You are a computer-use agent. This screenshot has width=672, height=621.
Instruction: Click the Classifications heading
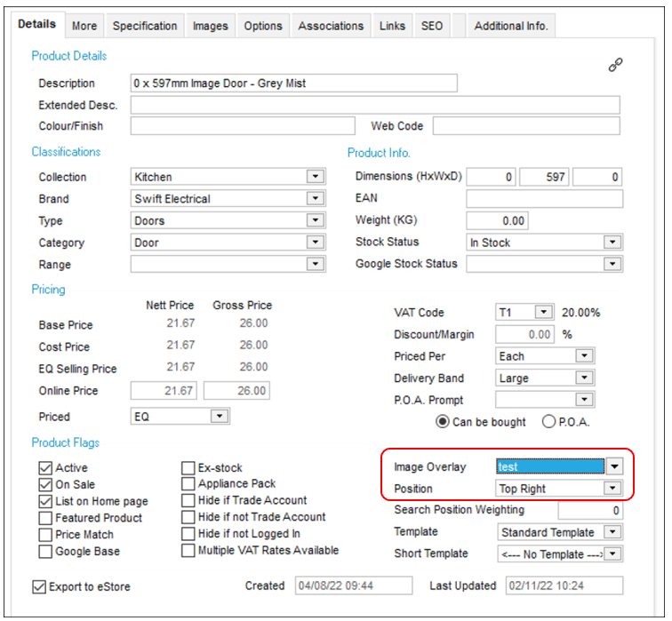click(66, 152)
